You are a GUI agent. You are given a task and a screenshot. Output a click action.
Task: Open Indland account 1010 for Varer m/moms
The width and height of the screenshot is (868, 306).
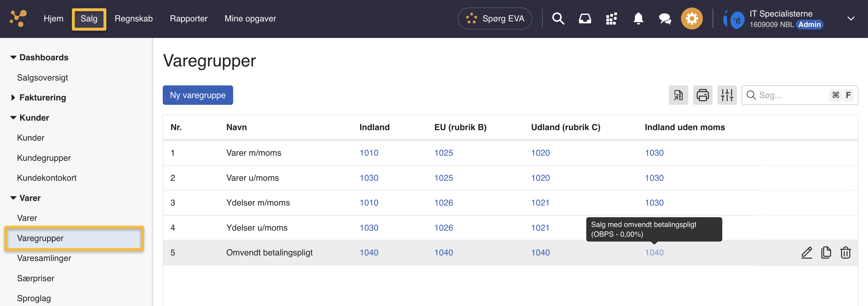[x=369, y=153]
